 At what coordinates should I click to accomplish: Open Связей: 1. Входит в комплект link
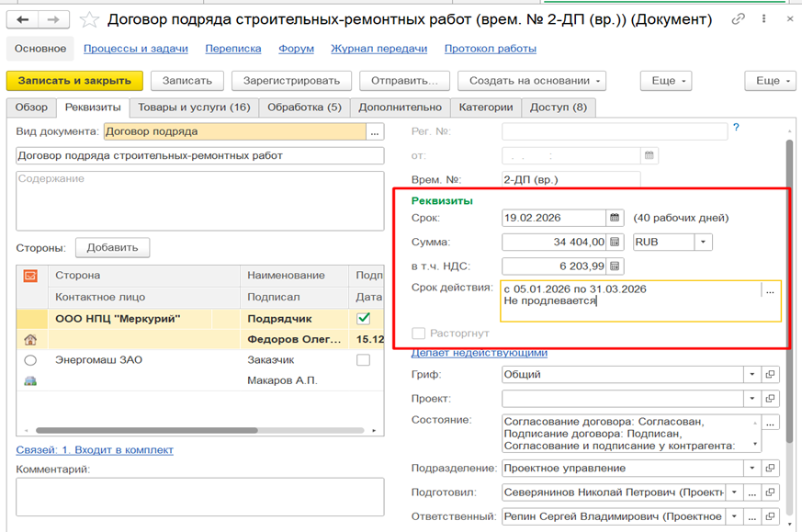pyautogui.click(x=95, y=450)
